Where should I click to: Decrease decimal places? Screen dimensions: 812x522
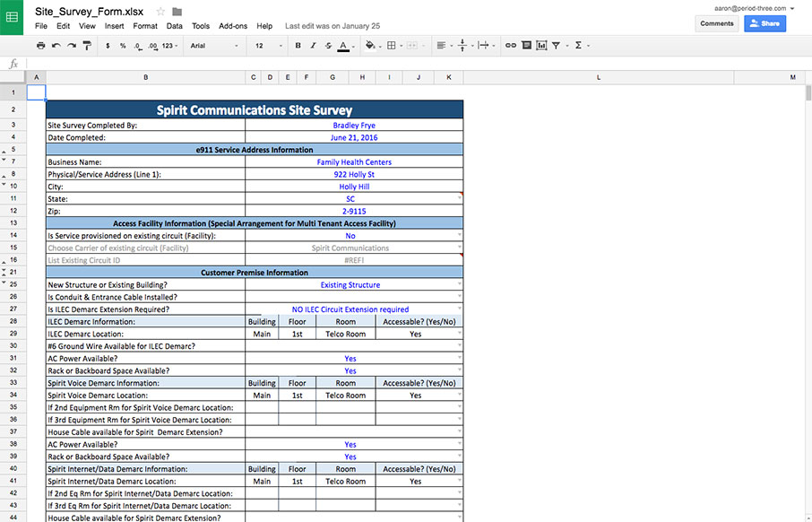(x=138, y=46)
